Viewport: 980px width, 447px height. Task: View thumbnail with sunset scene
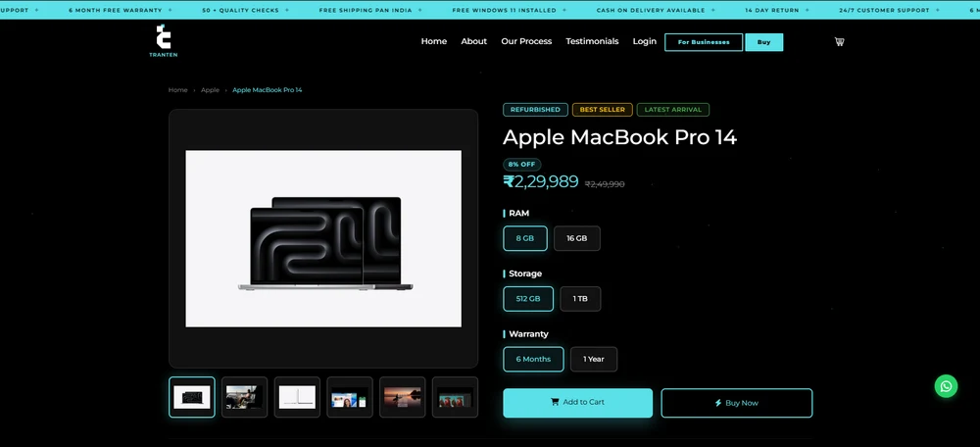coord(403,397)
